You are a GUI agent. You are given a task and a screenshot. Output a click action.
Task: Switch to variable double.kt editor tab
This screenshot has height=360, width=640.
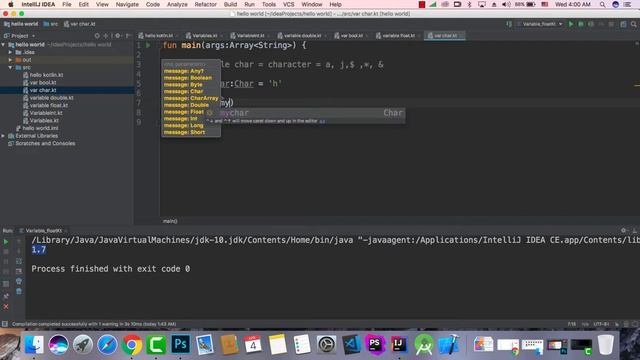tap(302, 36)
